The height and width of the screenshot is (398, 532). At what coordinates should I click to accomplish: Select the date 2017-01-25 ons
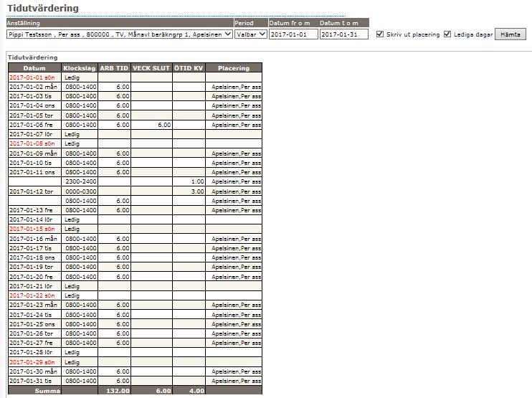[32, 324]
